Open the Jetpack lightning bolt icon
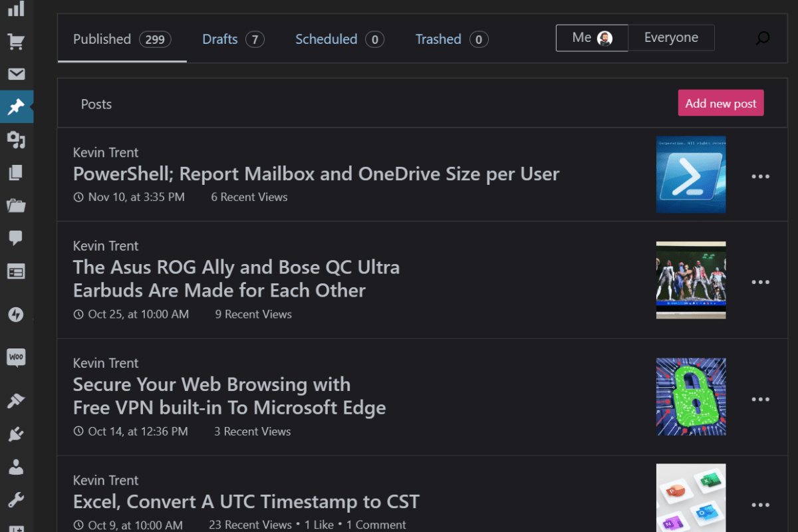 coord(16,315)
